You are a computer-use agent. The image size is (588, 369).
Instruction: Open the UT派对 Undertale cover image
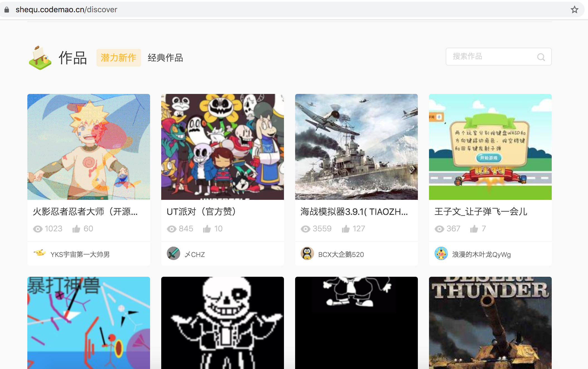click(223, 147)
